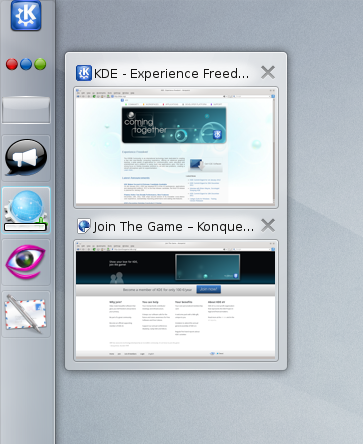Close the Join The Game window
The width and height of the screenshot is (363, 444).
coord(268,225)
